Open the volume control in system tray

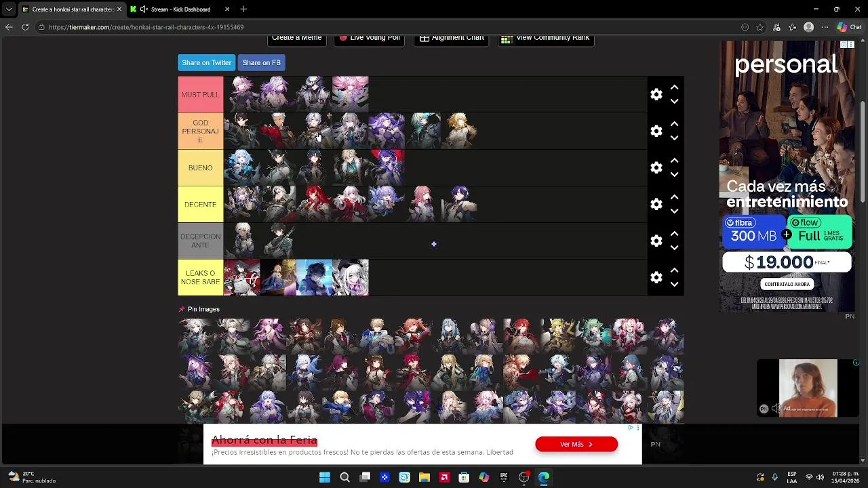point(819,477)
